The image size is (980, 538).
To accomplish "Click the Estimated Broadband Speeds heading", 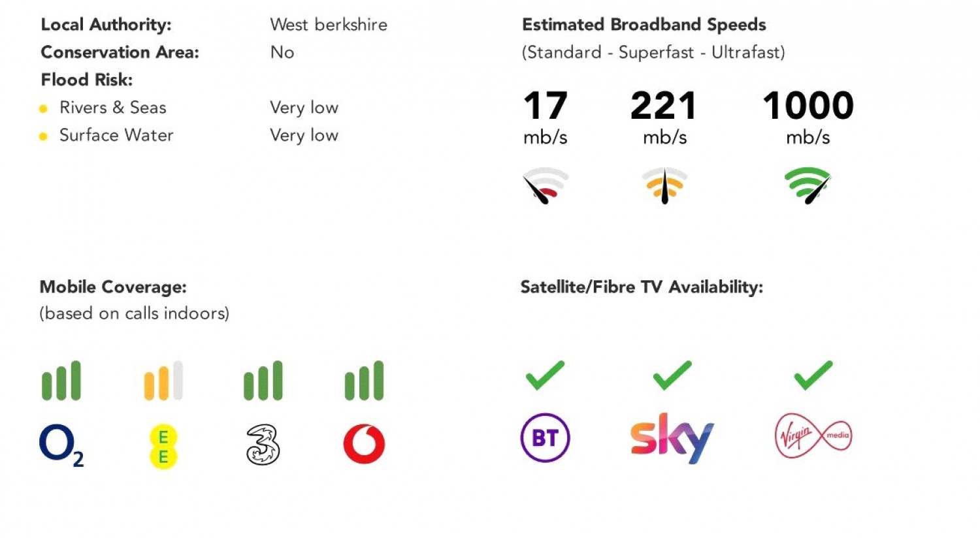I will [x=644, y=25].
